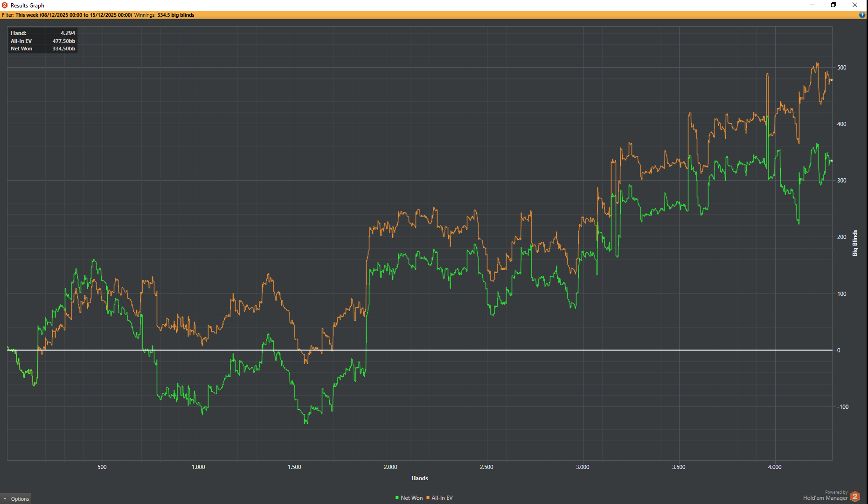This screenshot has width=868, height=504.
Task: Minimize the Results Graph window
Action: pyautogui.click(x=812, y=5)
